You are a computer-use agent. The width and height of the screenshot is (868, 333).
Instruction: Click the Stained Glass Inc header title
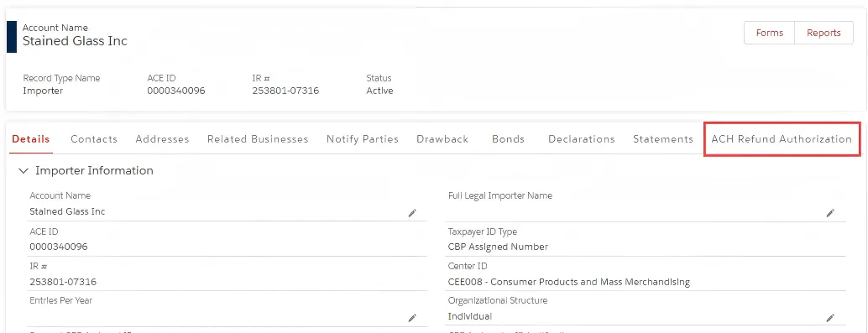[75, 41]
